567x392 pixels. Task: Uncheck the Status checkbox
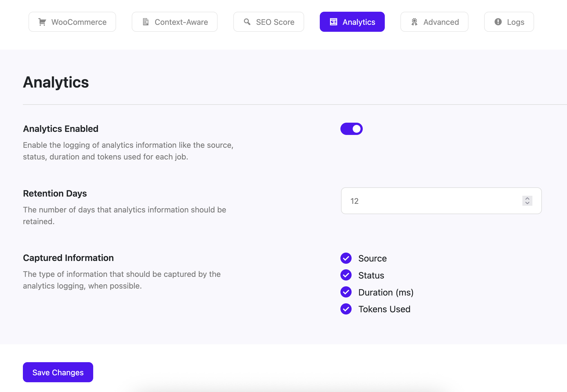[346, 275]
